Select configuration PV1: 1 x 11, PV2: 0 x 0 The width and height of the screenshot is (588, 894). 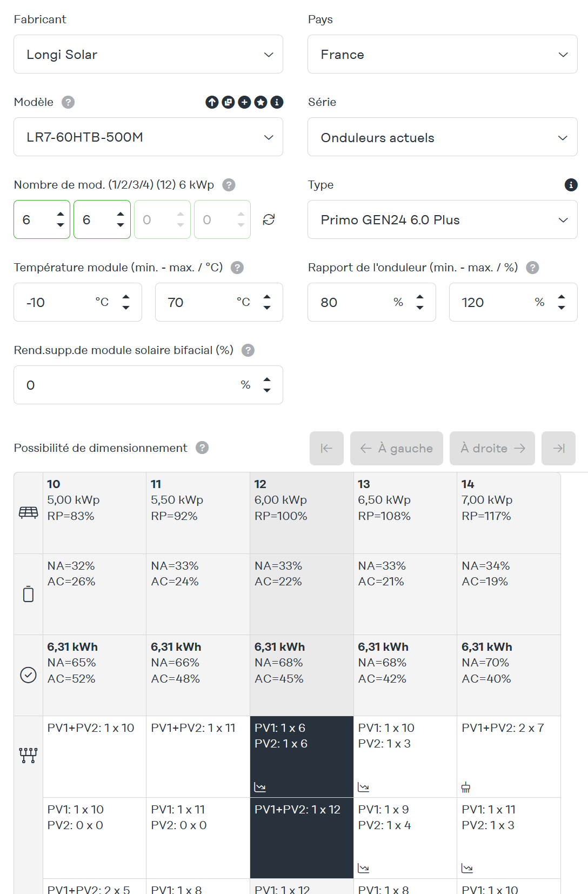pos(198,838)
